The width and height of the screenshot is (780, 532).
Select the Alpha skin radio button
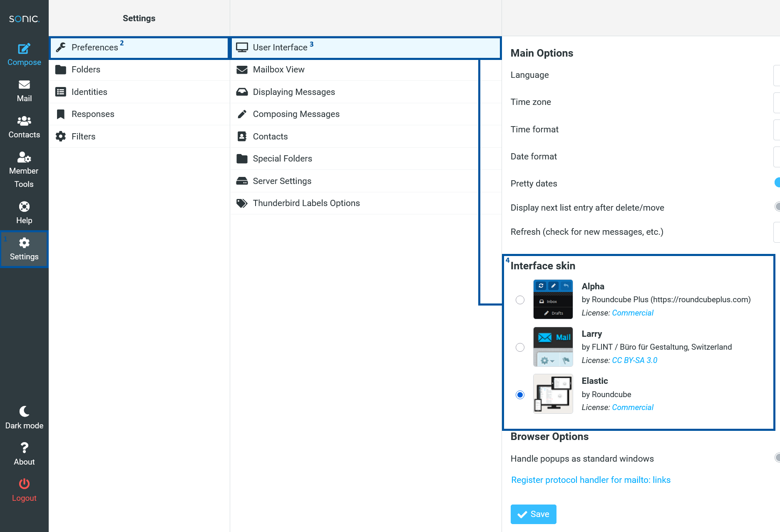[520, 300]
